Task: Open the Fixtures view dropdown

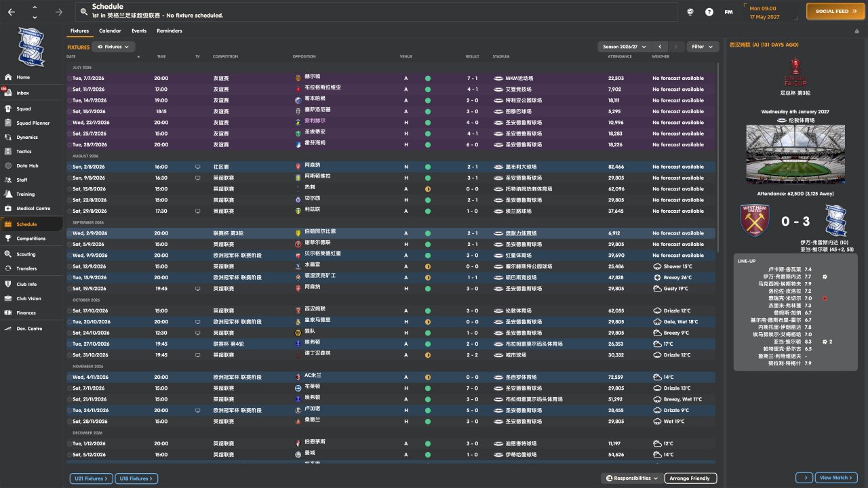Action: (113, 47)
